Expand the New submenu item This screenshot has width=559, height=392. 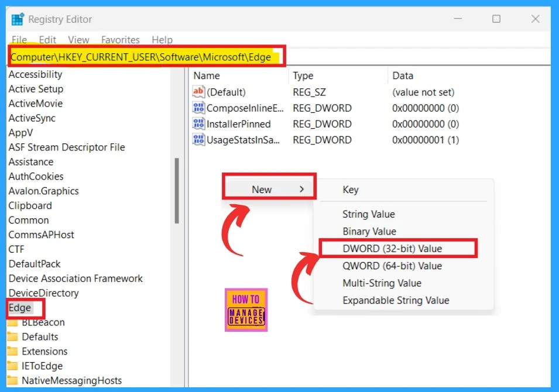[x=269, y=190]
